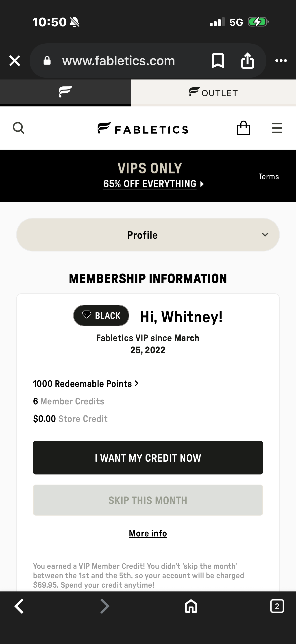
Task: Open the search magnifier icon
Action: [18, 128]
